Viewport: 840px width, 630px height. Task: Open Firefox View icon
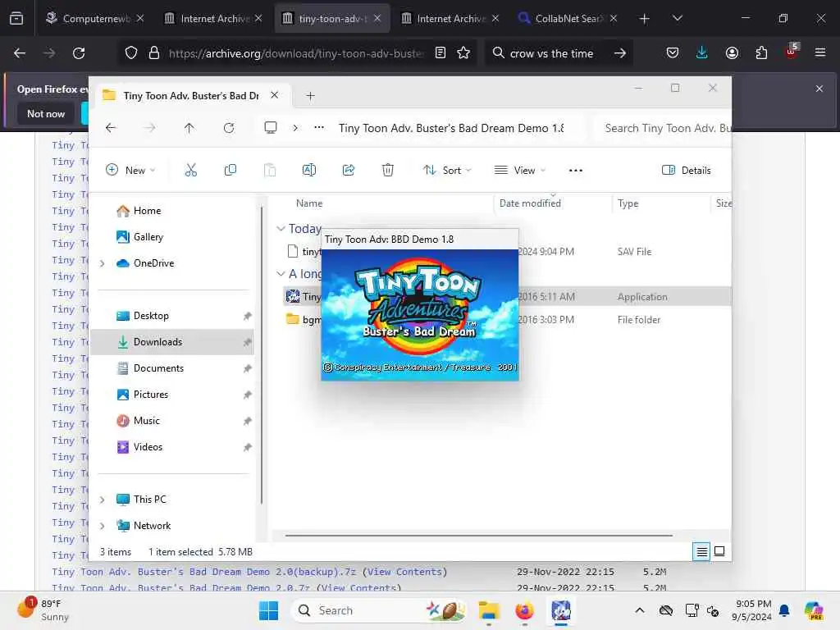(16, 19)
